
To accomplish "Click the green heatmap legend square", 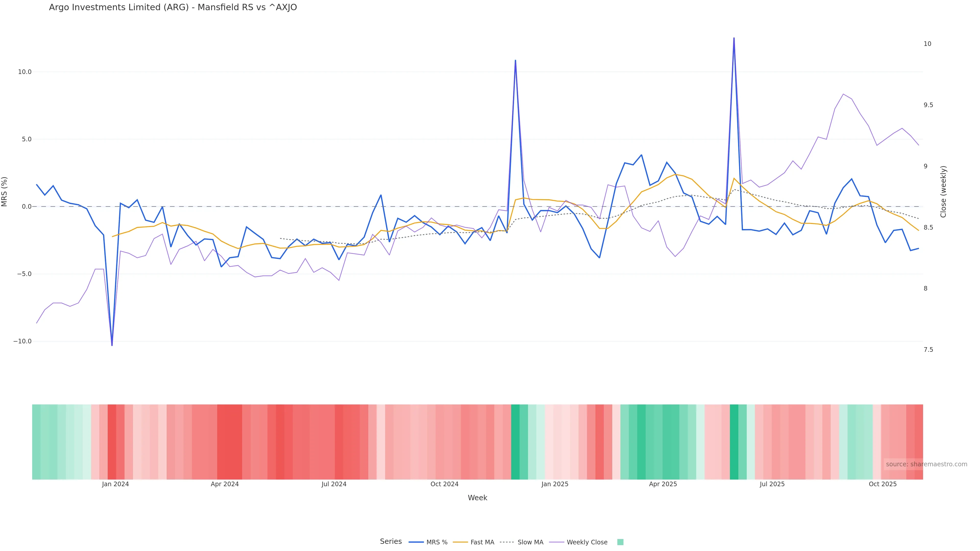I will 620,542.
